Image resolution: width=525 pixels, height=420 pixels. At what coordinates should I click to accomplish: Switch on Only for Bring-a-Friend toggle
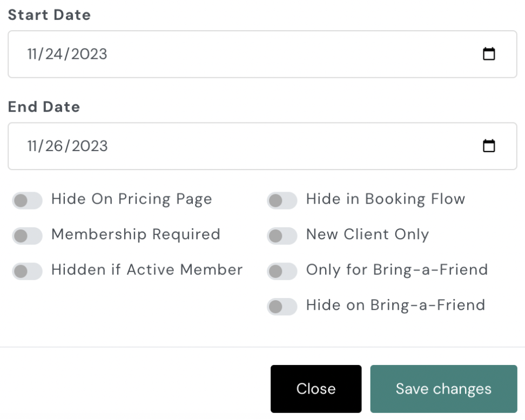tap(282, 271)
